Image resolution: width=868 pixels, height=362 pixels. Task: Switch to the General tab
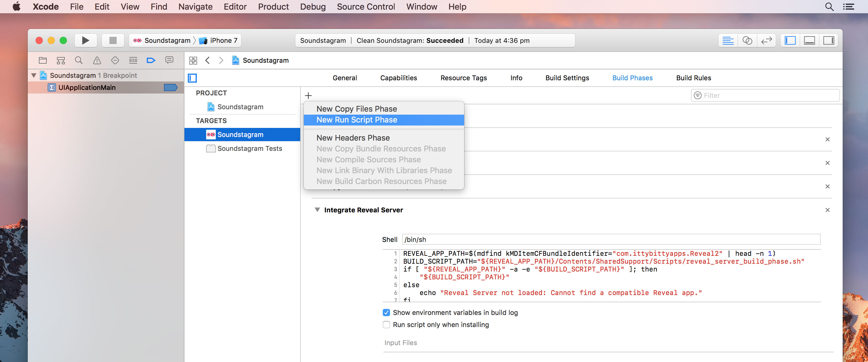[x=345, y=78]
